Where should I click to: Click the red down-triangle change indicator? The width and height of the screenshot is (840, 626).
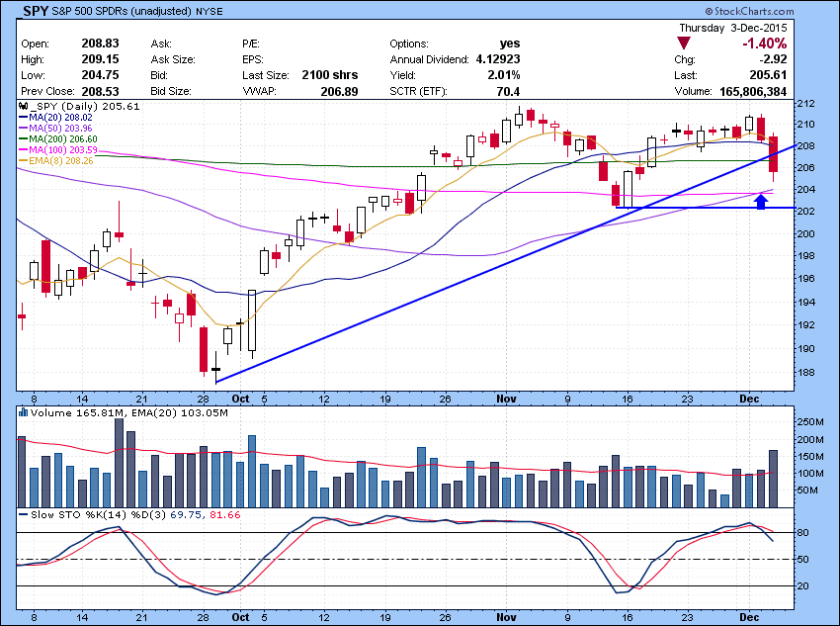[684, 44]
